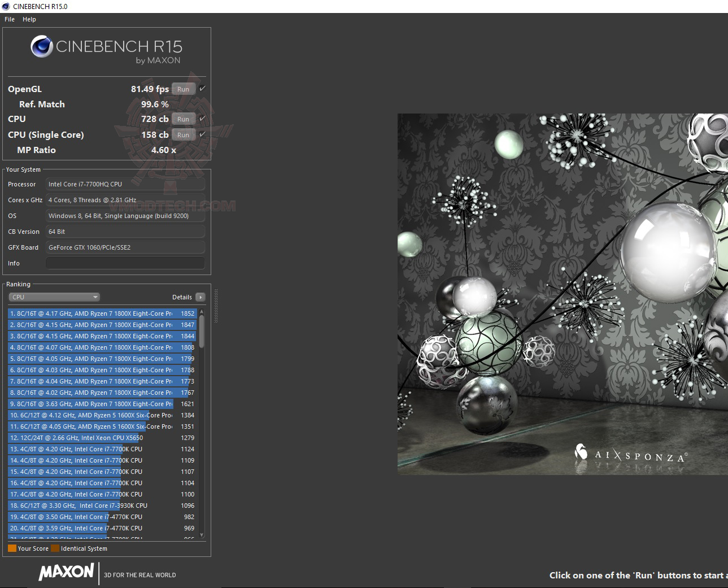Select ranking row 9 at 3.63 GHz
Screen dimensions: 728x588
click(102, 404)
